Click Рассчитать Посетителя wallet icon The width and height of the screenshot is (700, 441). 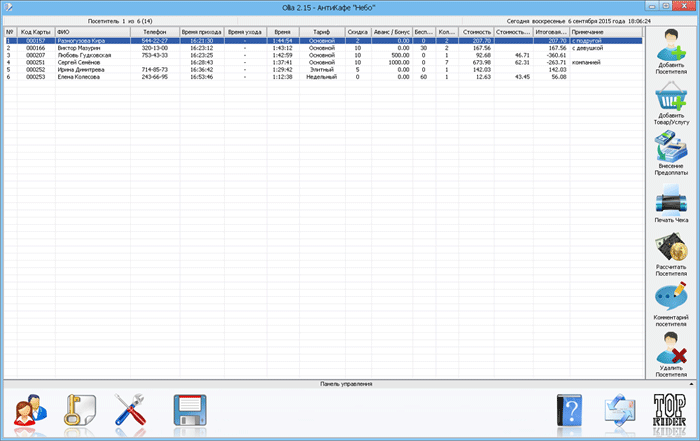(671, 247)
